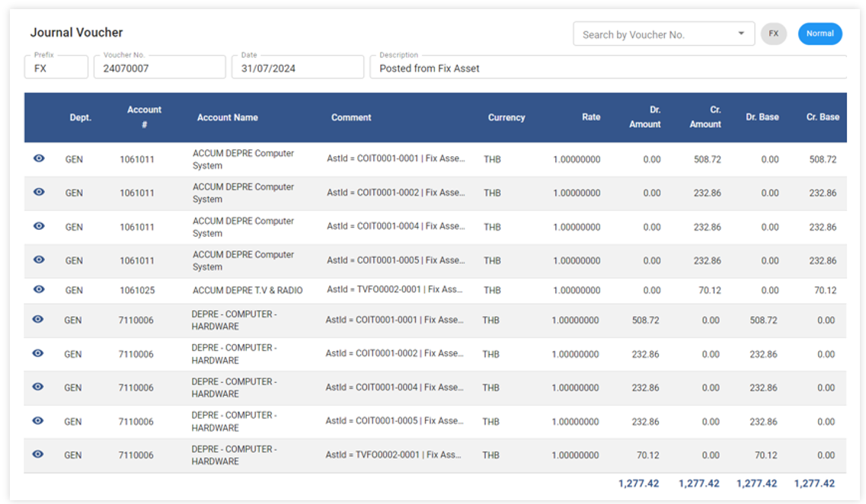
Task: View details of ACCUM DEPRE COIT0001-0002 row
Action: (39, 192)
